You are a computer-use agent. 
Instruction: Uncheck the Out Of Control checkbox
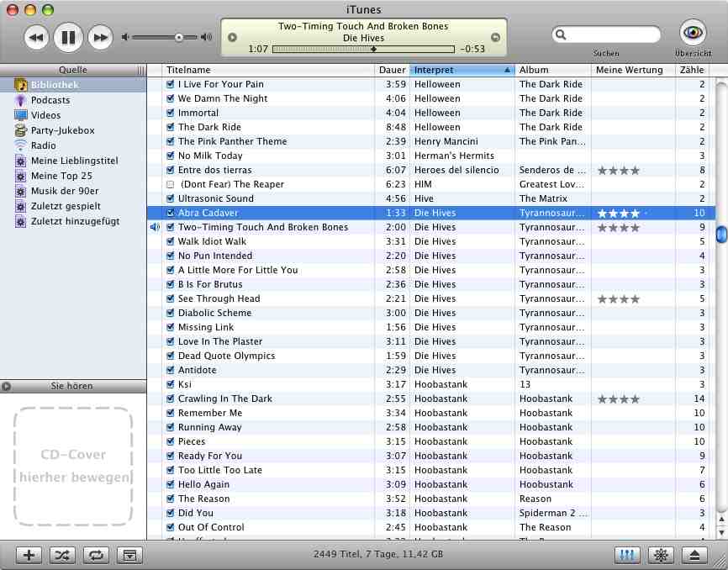tap(170, 528)
